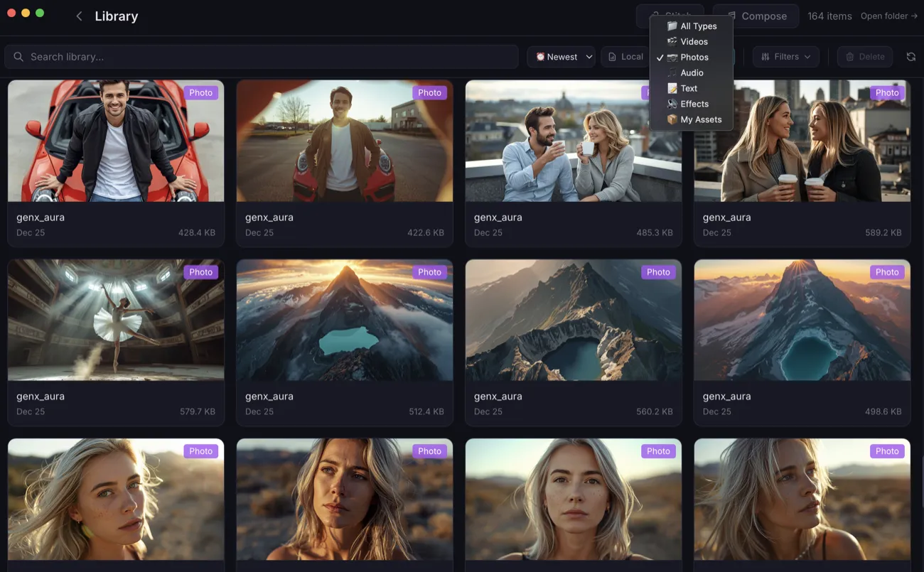This screenshot has width=924, height=572.
Task: Click the back chevron beside Library
Action: pos(79,15)
